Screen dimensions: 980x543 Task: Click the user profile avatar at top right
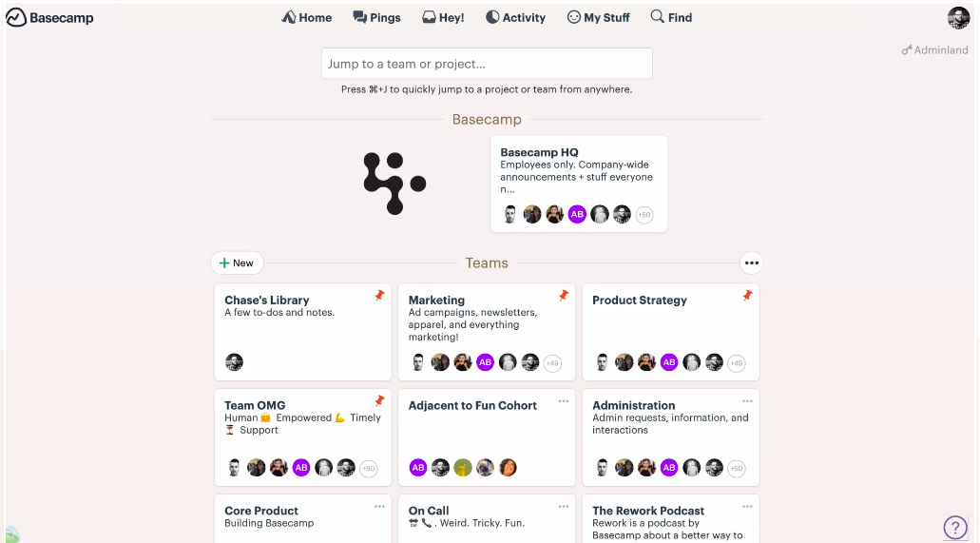click(958, 17)
